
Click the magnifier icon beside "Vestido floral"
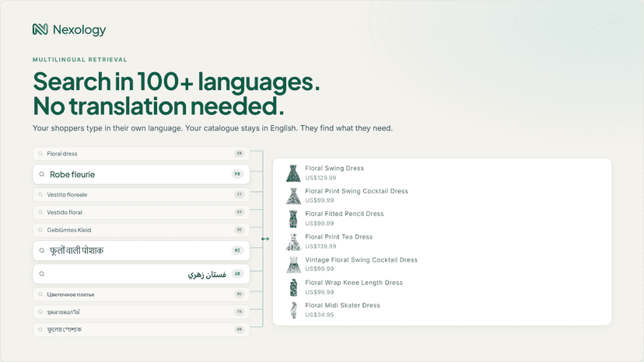pos(40,212)
